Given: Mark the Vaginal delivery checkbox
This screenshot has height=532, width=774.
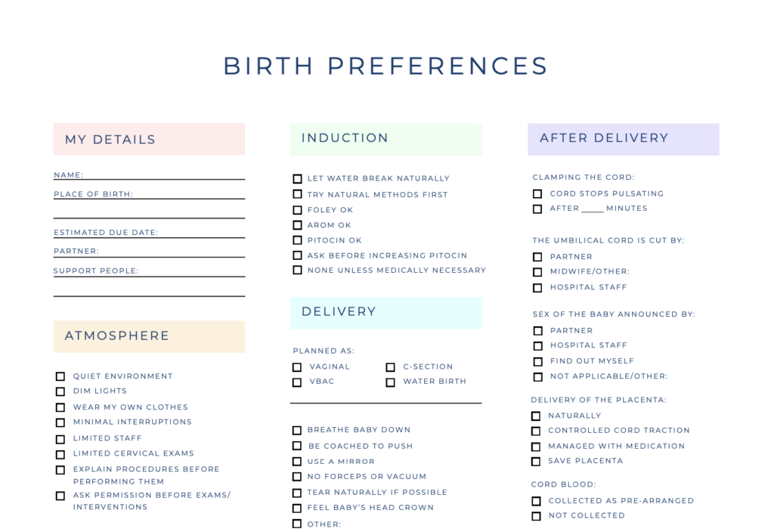Looking at the screenshot, I should [x=296, y=367].
